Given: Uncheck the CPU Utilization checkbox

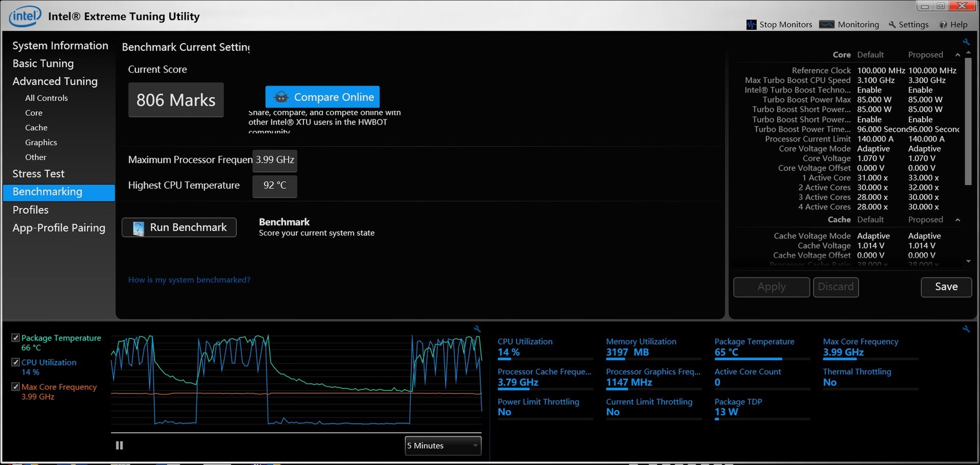Looking at the screenshot, I should click(15, 362).
